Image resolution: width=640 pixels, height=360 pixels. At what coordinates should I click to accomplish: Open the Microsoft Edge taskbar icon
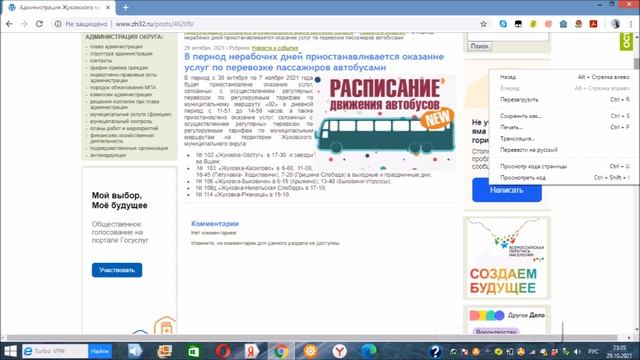369,351
